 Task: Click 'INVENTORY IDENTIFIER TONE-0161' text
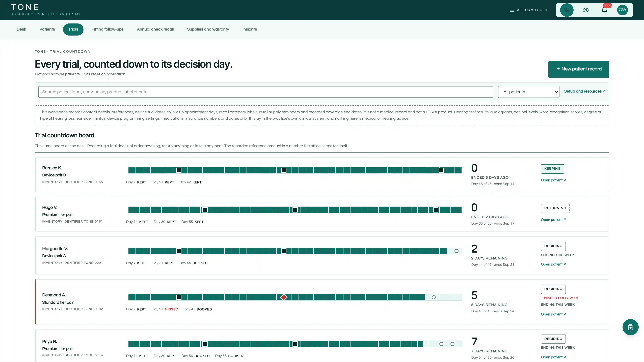[x=72, y=221]
